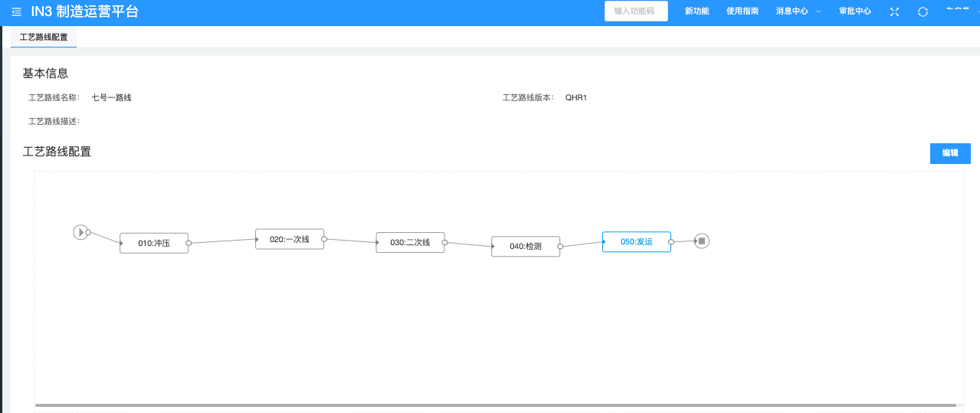Select the 020:一次线 process node

click(x=290, y=239)
